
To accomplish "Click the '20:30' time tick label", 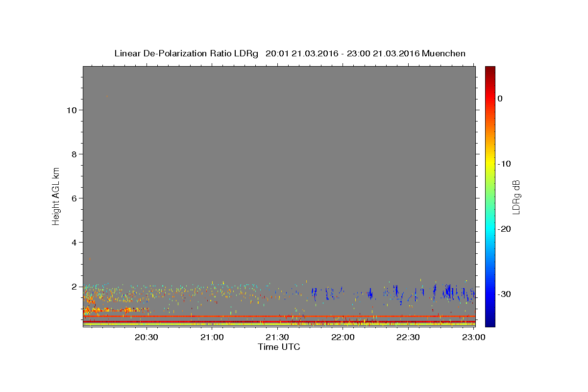I will click(146, 337).
